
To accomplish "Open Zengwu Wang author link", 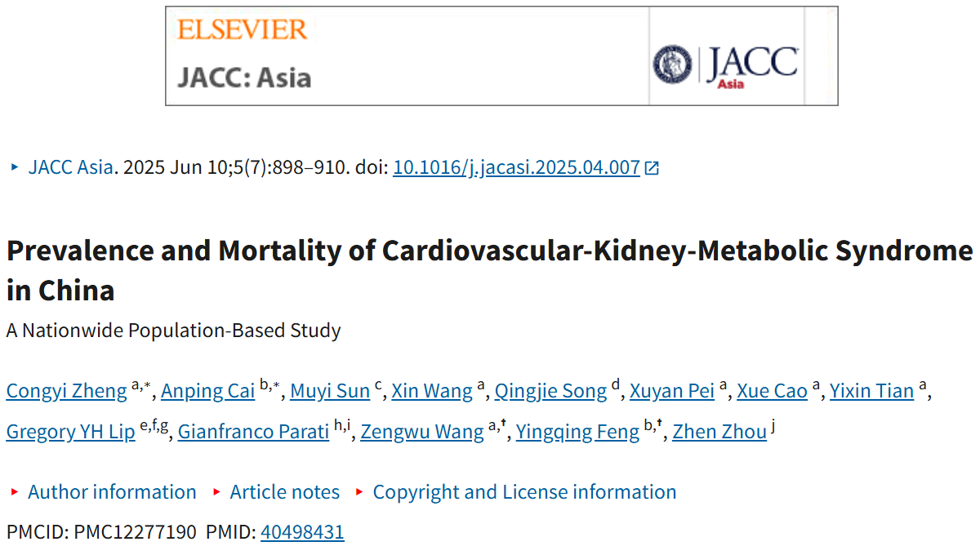I will pyautogui.click(x=422, y=432).
